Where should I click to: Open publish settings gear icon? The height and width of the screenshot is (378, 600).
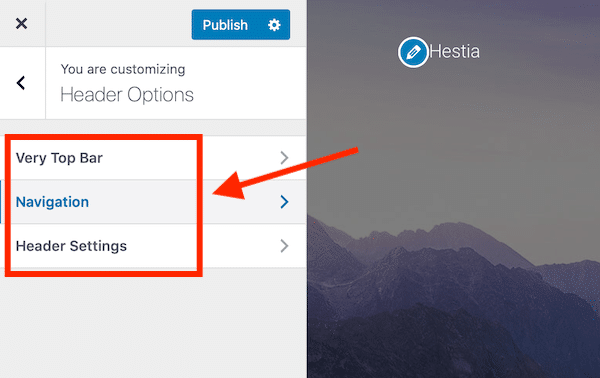(x=274, y=25)
